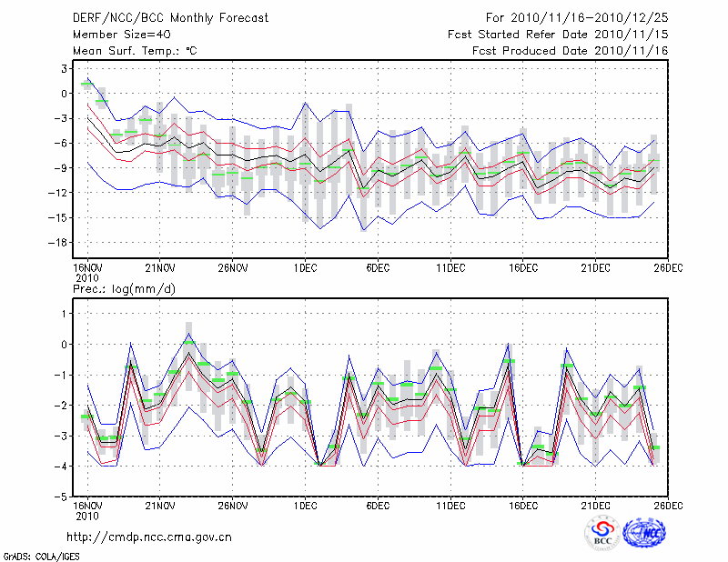Click 21NOV on the precipitation chart axis

[x=159, y=506]
